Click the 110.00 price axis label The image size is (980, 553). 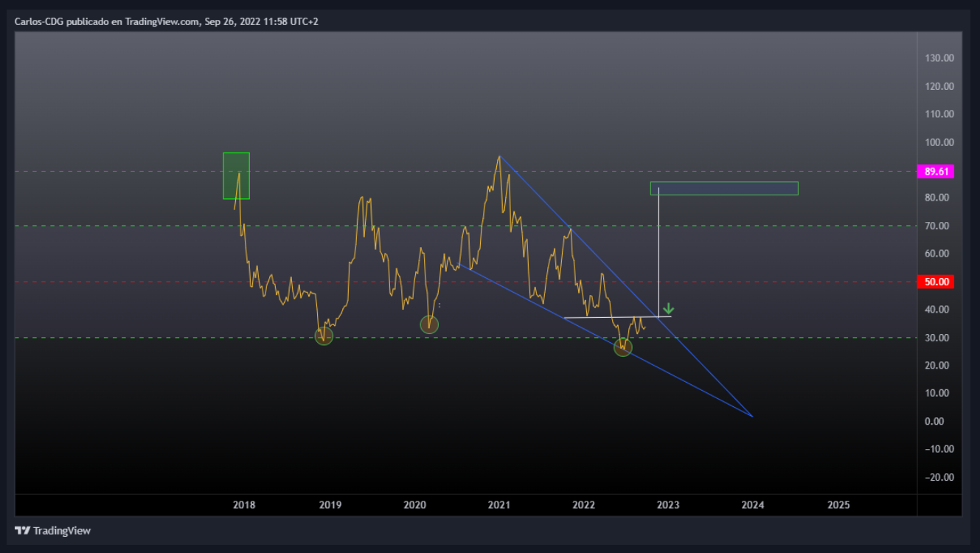tap(938, 114)
